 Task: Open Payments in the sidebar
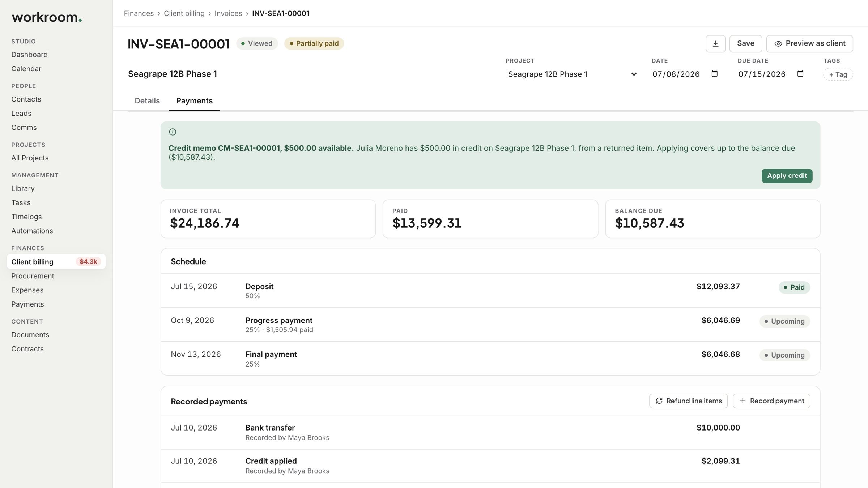[27, 304]
